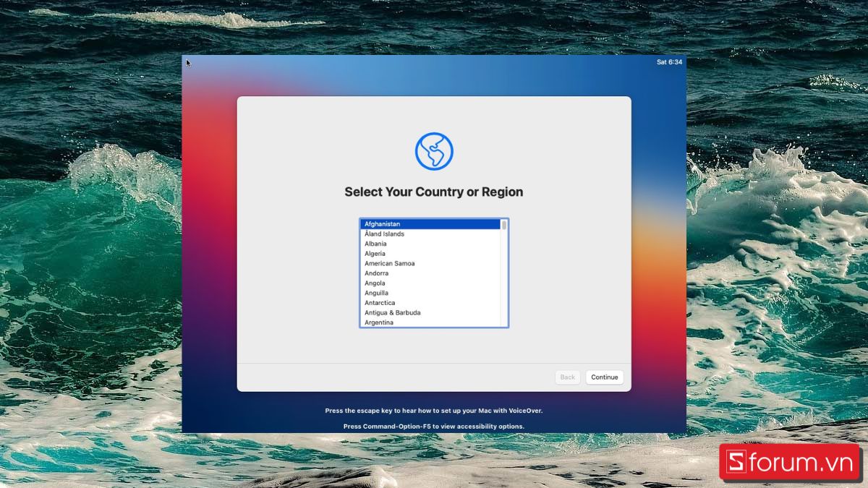Click the VoiceOver setup instruction text
This screenshot has height=488, width=868.
click(433, 410)
